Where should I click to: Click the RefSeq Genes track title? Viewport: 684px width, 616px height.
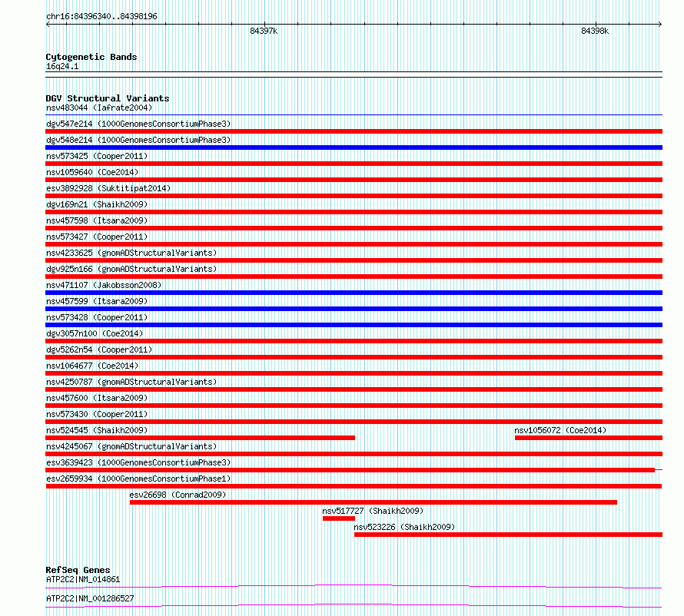click(x=78, y=570)
